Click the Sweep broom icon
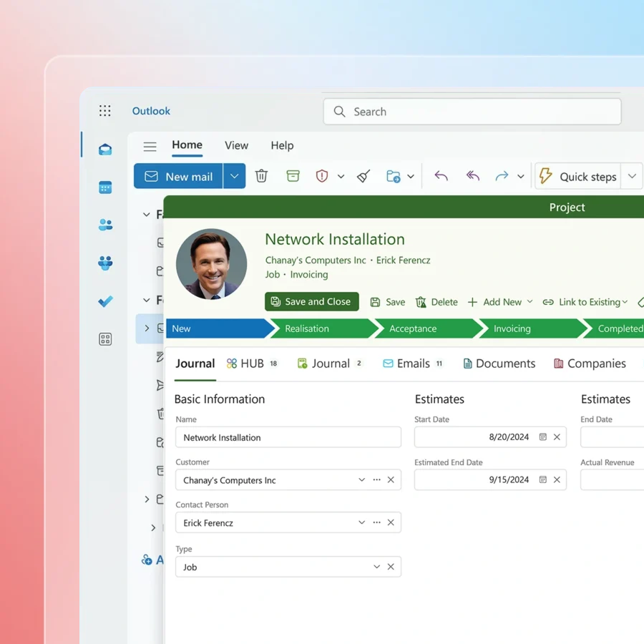Screen dimensions: 644x644 [x=364, y=176]
